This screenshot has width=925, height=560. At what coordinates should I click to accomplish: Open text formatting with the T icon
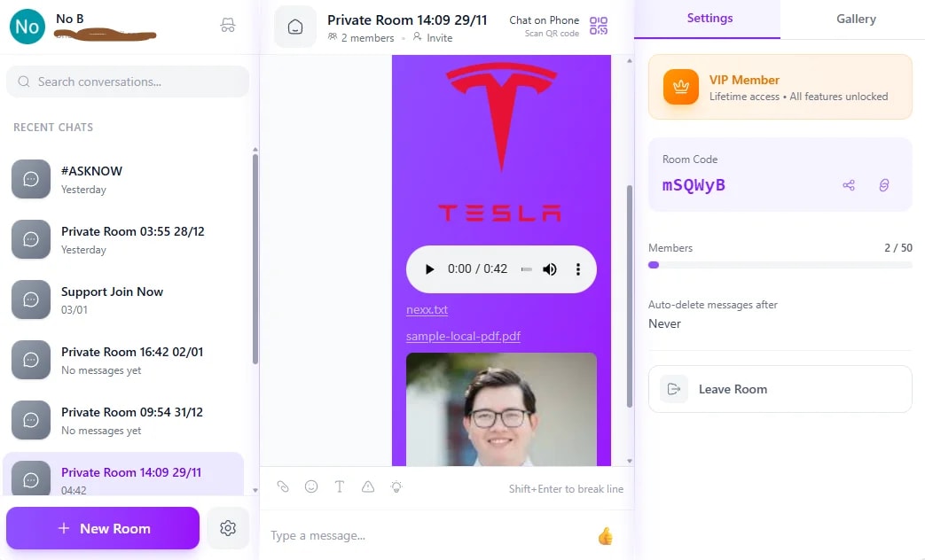tap(340, 486)
